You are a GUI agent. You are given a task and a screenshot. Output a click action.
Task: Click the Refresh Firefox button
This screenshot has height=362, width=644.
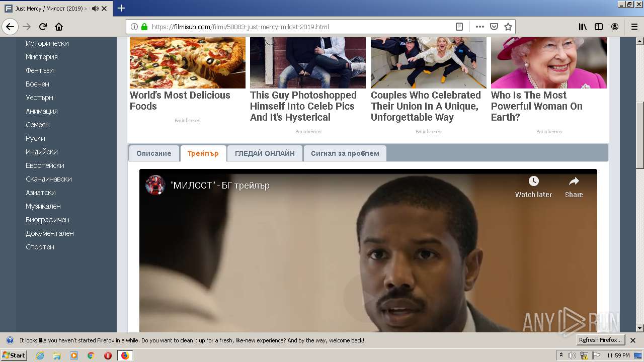coord(600,340)
